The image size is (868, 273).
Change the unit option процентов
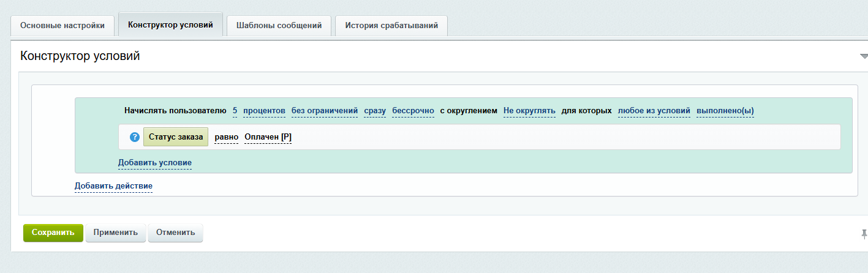tap(264, 111)
